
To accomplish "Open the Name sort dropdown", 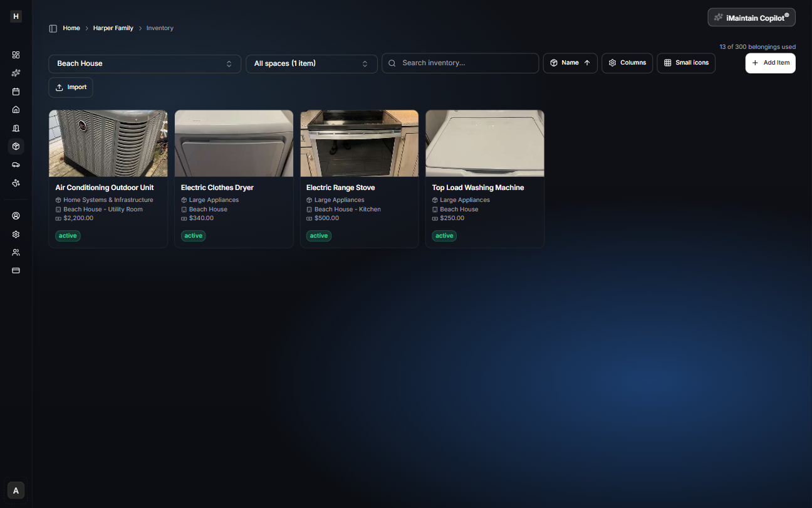I will point(570,63).
